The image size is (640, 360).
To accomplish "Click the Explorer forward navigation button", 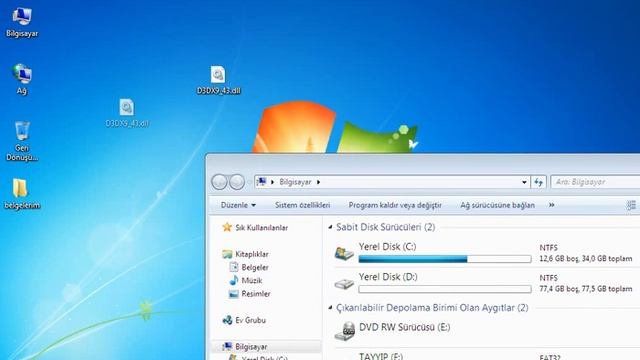I will (x=237, y=182).
